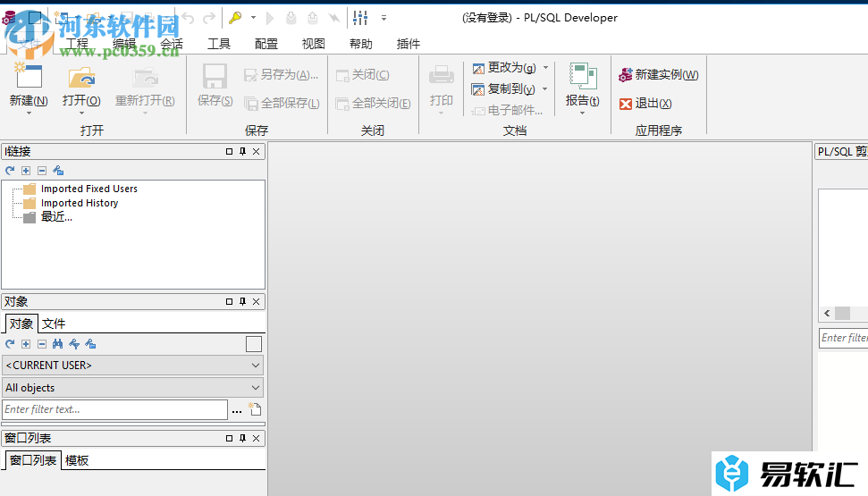Click the minus icon in 对象 toolbar
Image resolution: width=868 pixels, height=496 pixels.
42,344
